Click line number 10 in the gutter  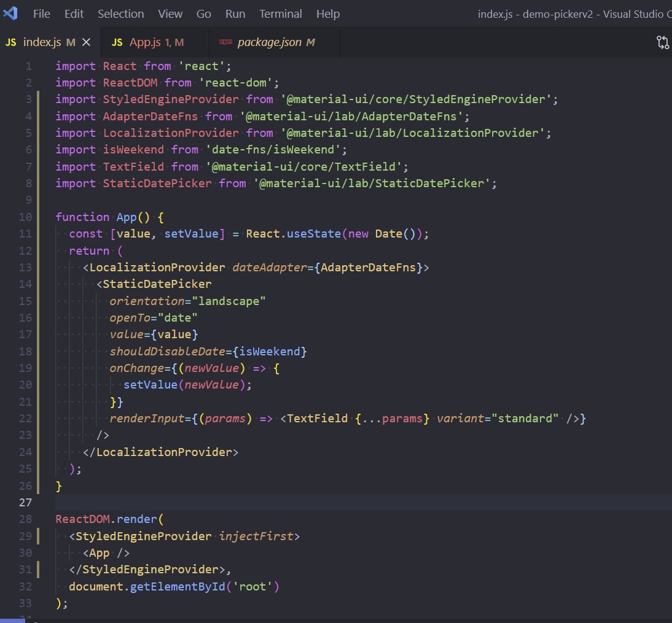coord(25,217)
